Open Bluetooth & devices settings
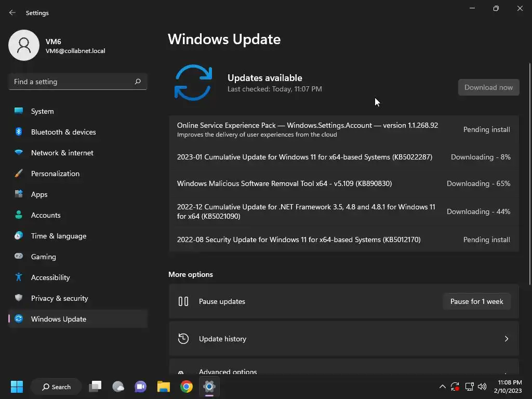Screen dimensions: 532x399 click(x=78, y=132)
